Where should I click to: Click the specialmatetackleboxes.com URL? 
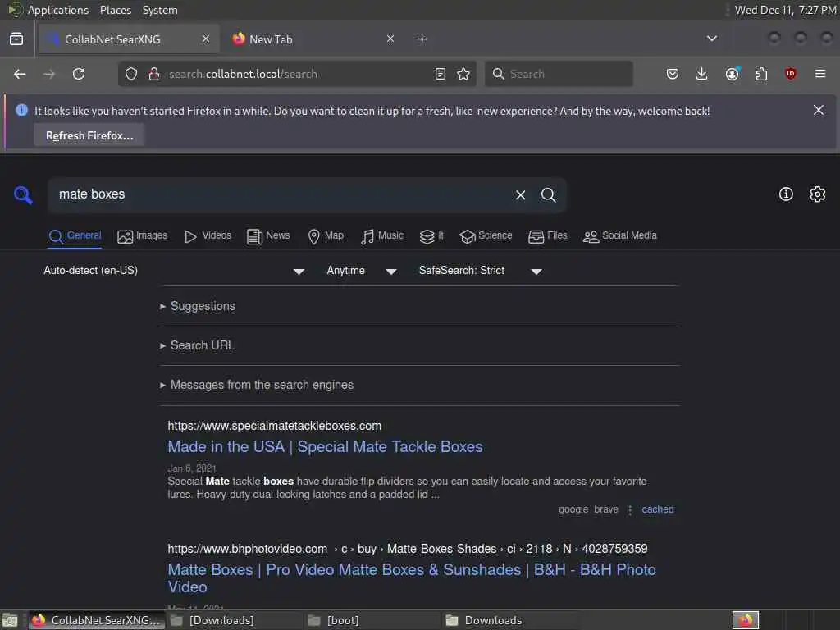pyautogui.click(x=274, y=426)
